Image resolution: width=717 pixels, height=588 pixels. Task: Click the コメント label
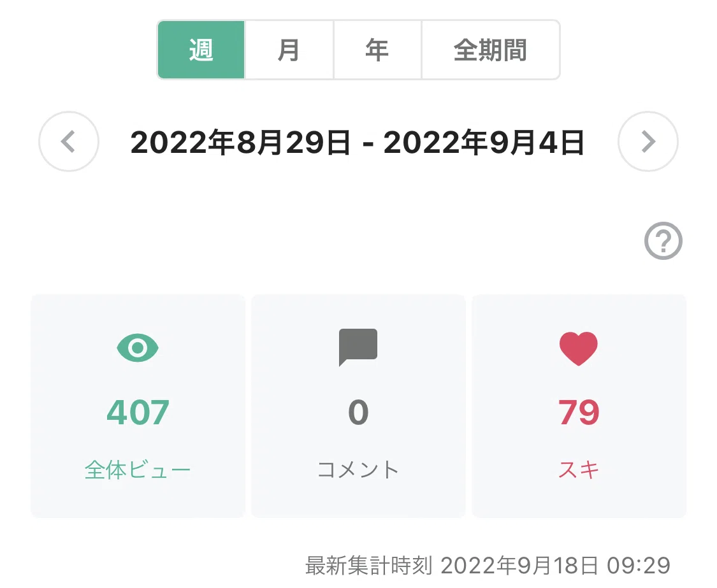358,470
